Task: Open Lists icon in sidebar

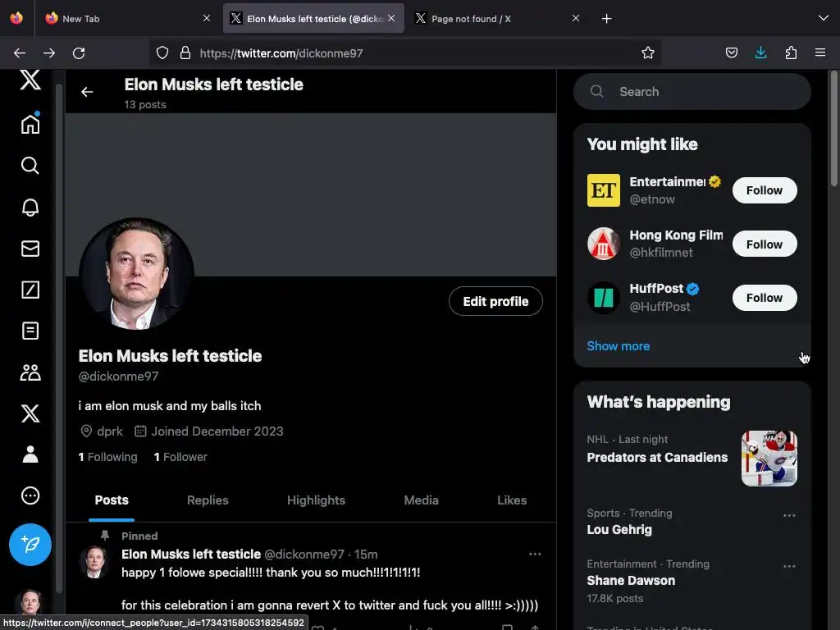Action: click(30, 331)
